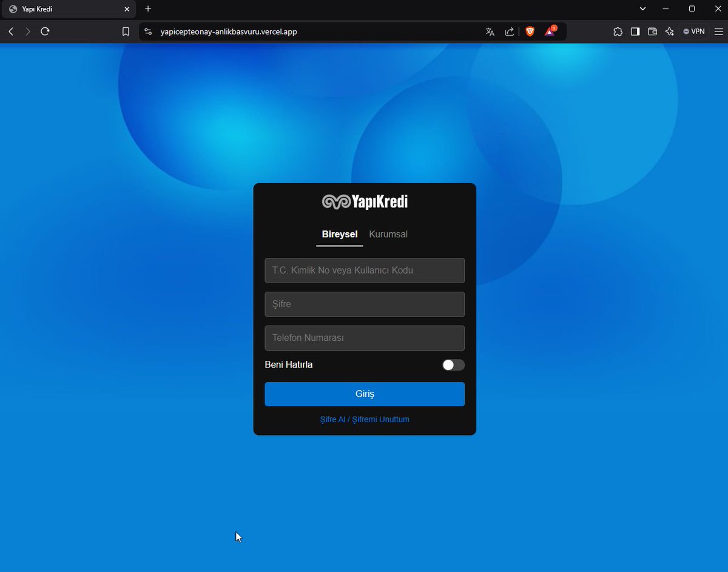Switch to the Kurumsal tab
Screen dimensions: 728x572
(388, 234)
